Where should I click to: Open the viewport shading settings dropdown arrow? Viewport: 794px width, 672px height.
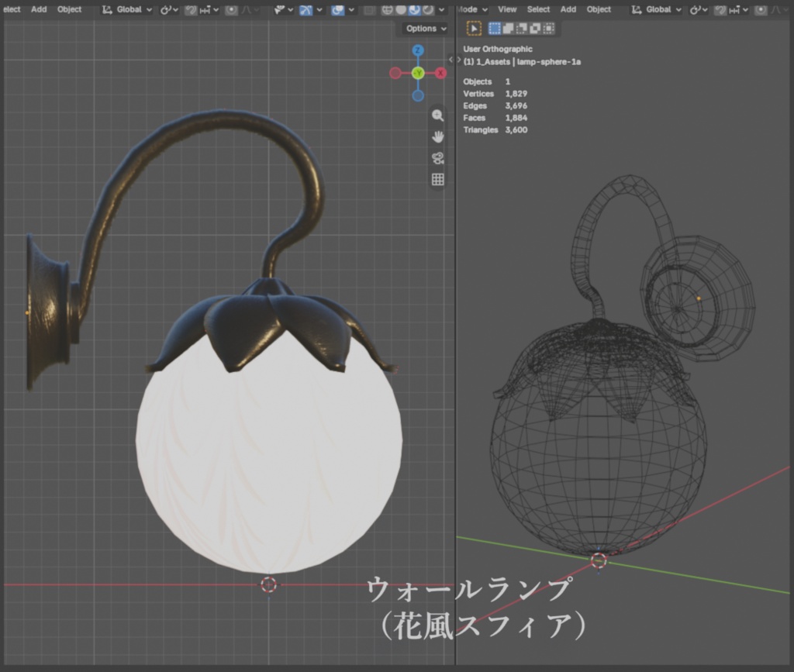click(x=441, y=9)
